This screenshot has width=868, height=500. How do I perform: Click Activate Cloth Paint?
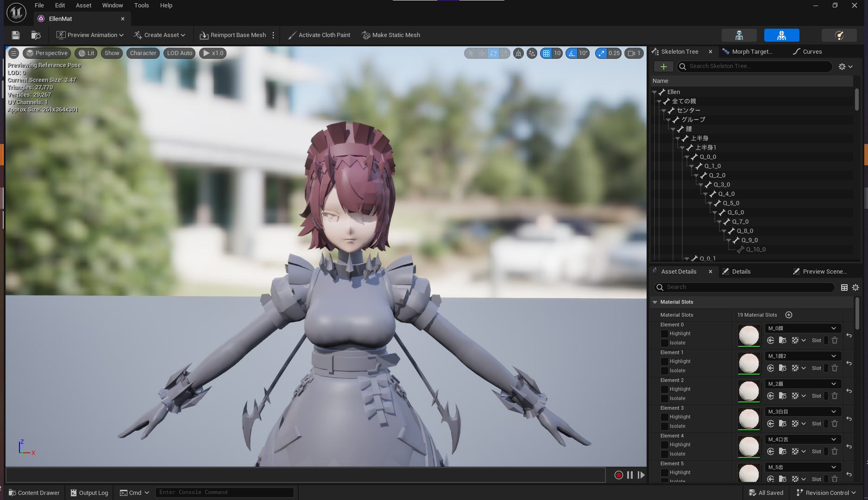[x=319, y=35]
